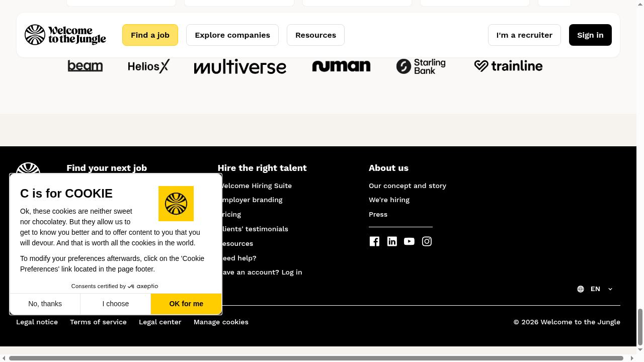
Task: Open the Instagram social icon
Action: pos(427,241)
